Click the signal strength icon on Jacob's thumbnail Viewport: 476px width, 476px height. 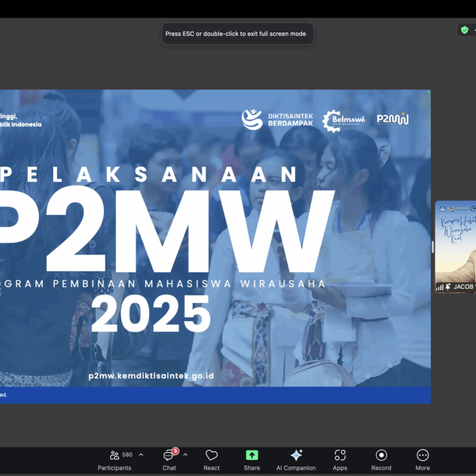click(x=440, y=287)
